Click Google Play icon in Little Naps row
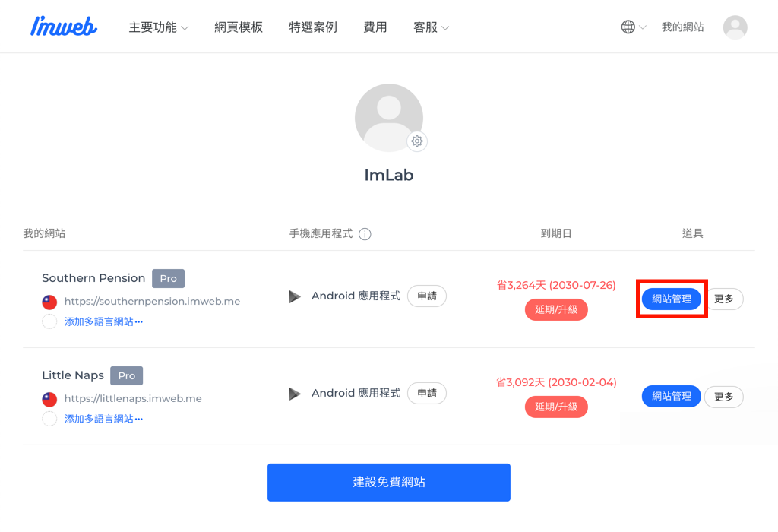 295,394
